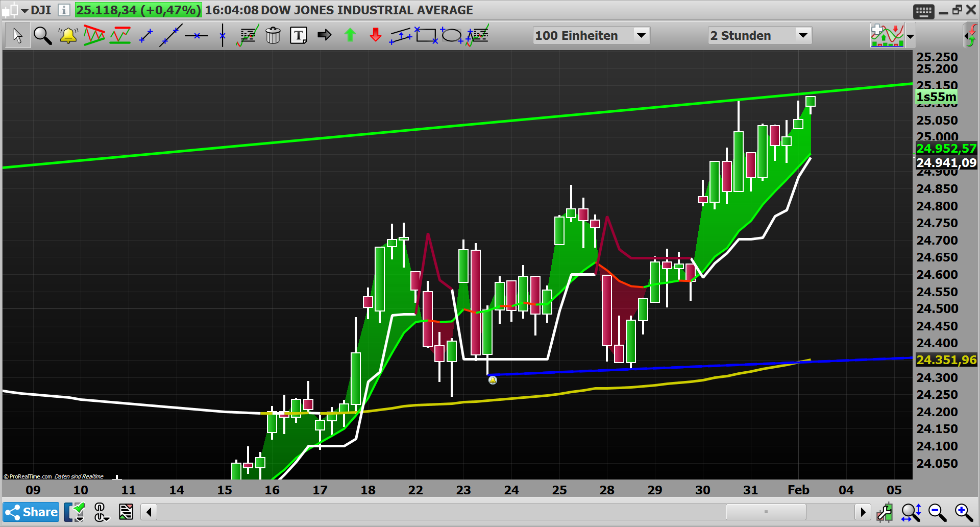
Task: Click the Feb date label on time axis
Action: tap(798, 490)
